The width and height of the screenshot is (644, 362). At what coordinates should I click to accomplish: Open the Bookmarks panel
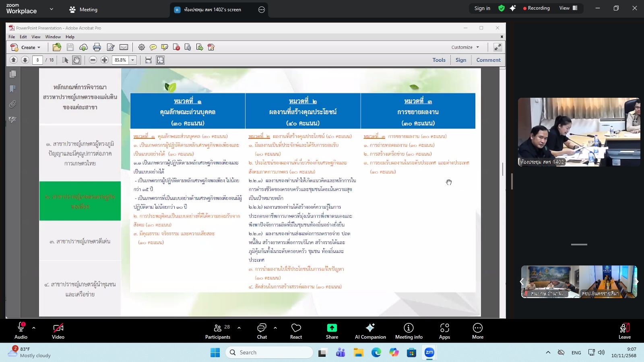(x=12, y=88)
